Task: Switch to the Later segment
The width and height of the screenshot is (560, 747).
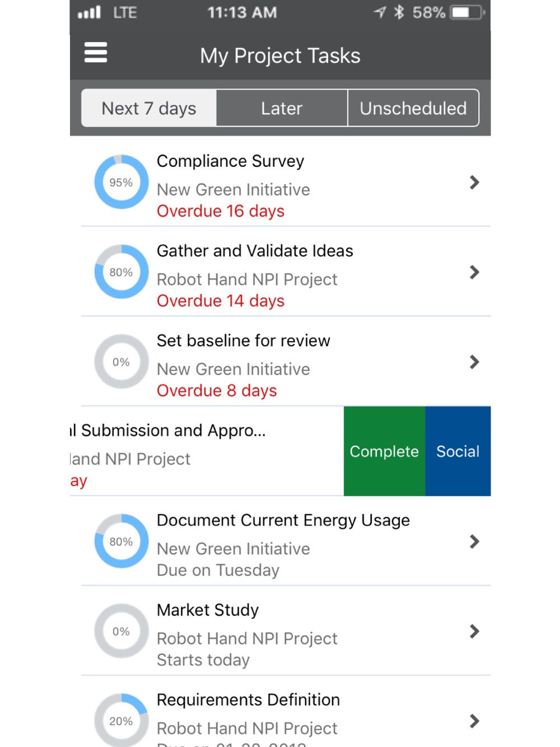Action: (x=282, y=108)
